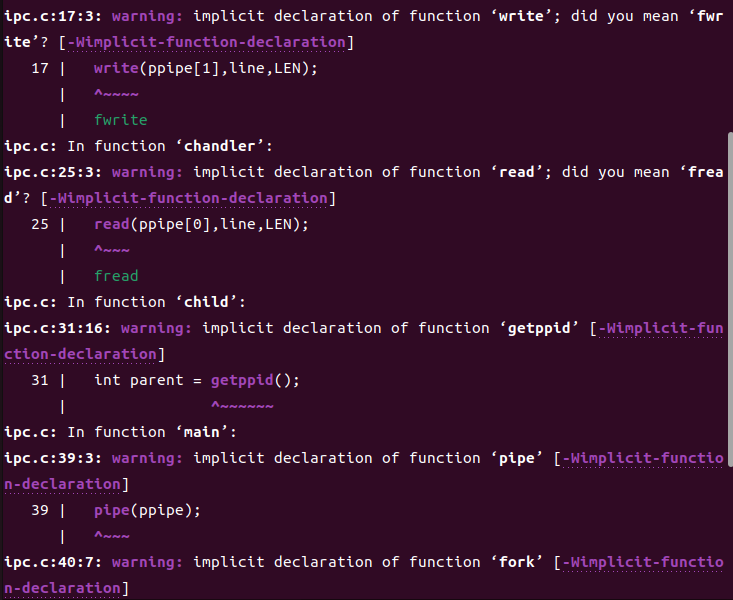Viewport: 733px width, 600px height.
Task: Click line number 25 in the gutter
Action: click(40, 224)
